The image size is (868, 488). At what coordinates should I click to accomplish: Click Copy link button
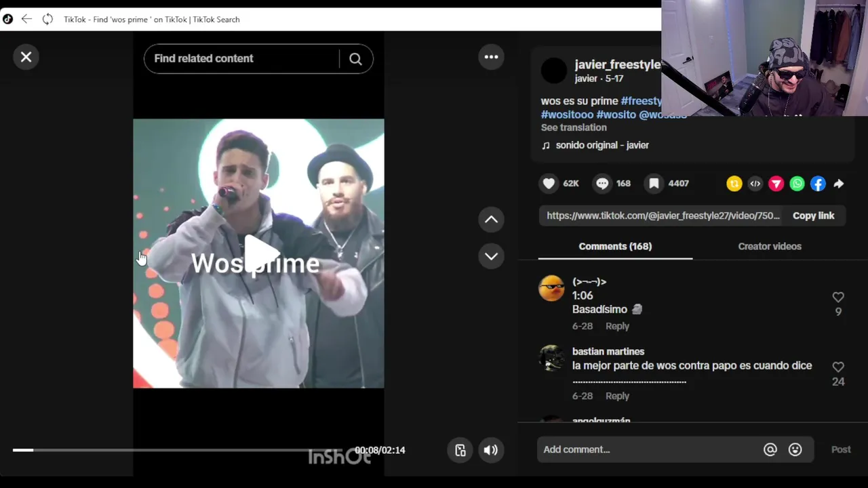[813, 216]
